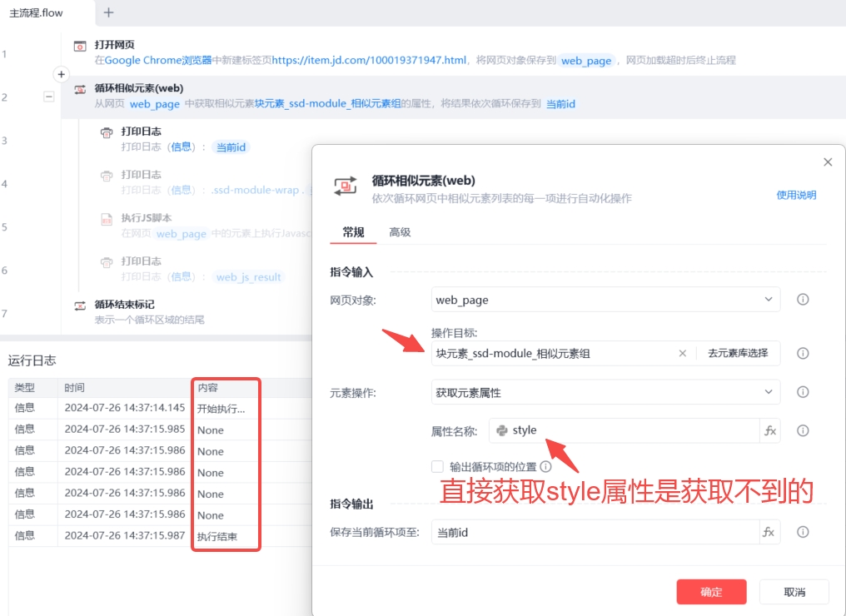Click the log time 14:37:14.145

point(125,408)
